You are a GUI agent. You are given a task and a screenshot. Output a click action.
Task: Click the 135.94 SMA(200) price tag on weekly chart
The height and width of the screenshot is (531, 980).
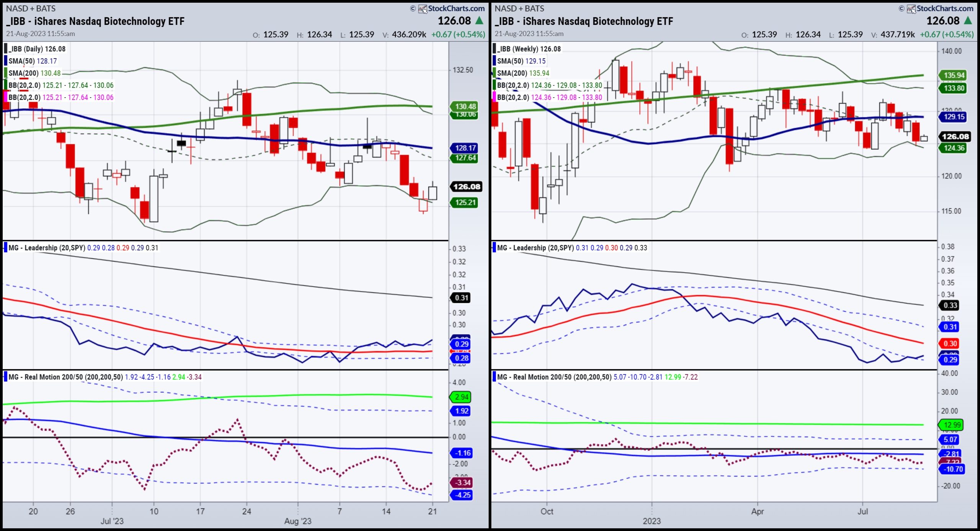(953, 75)
